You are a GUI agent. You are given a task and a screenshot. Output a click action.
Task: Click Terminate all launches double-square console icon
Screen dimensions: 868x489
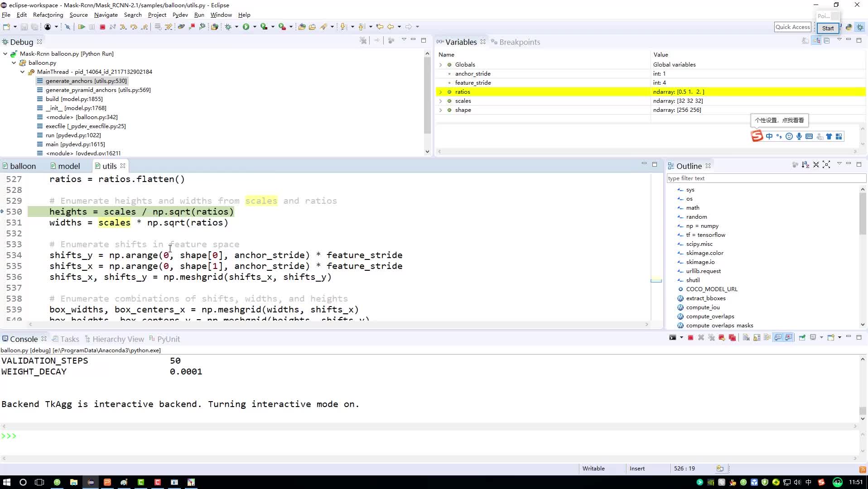click(732, 337)
